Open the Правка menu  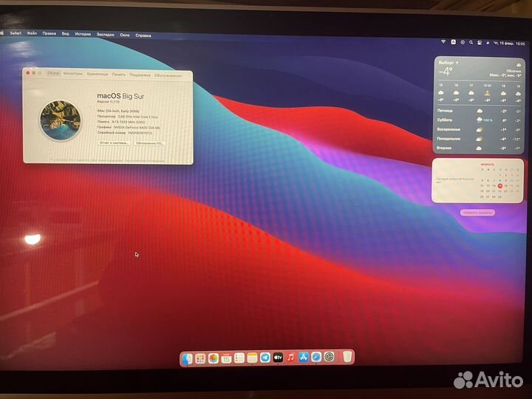(50, 33)
